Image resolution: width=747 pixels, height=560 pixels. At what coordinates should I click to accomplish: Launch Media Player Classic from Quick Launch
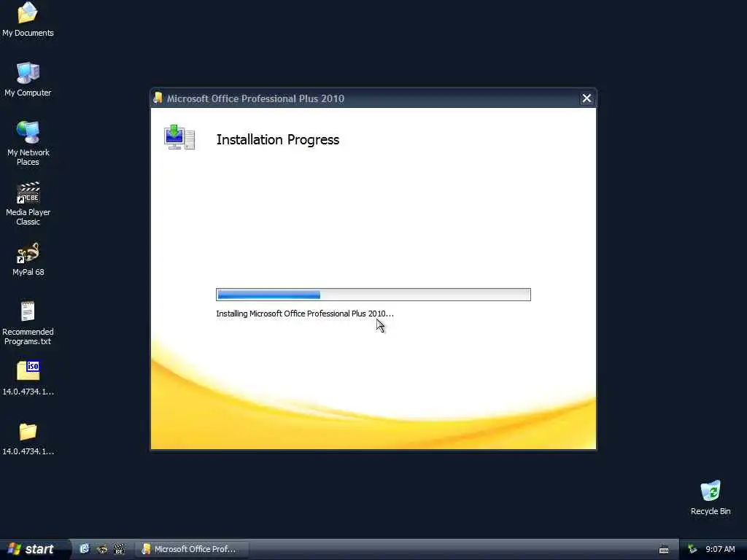tap(119, 549)
